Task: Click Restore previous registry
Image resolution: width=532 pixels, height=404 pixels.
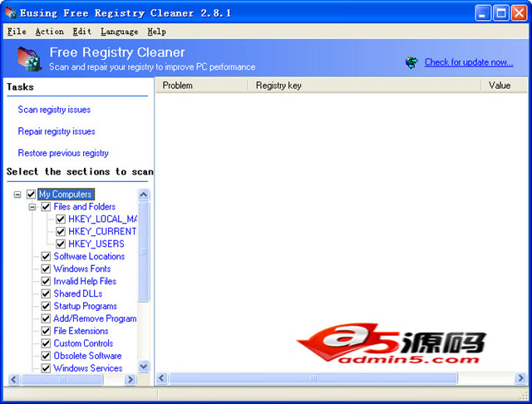Action: tap(63, 153)
